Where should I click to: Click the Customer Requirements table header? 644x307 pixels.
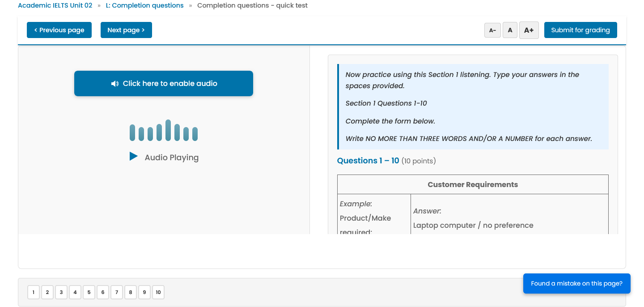[473, 184]
